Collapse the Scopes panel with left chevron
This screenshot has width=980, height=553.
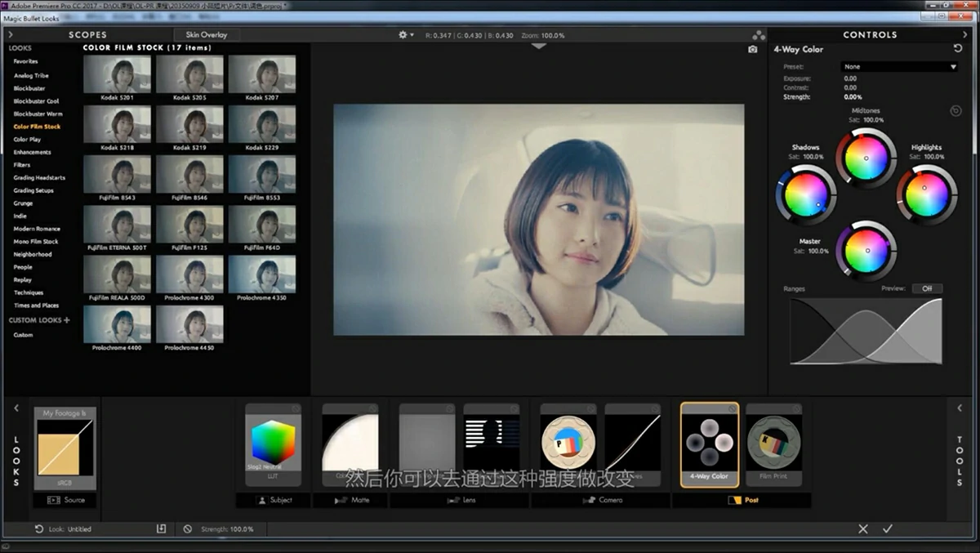[x=10, y=35]
